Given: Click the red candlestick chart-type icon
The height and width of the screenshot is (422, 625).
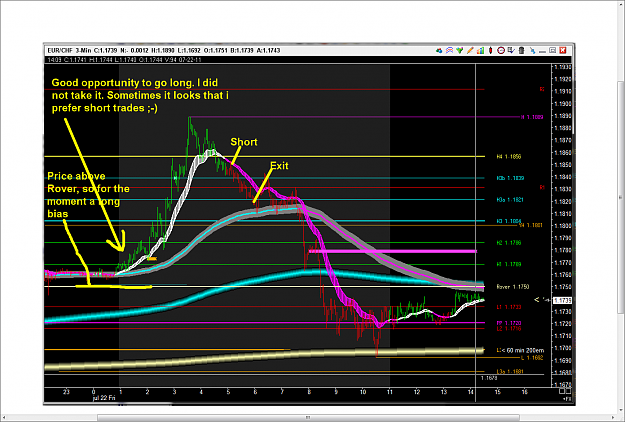Looking at the screenshot, I should 491,51.
